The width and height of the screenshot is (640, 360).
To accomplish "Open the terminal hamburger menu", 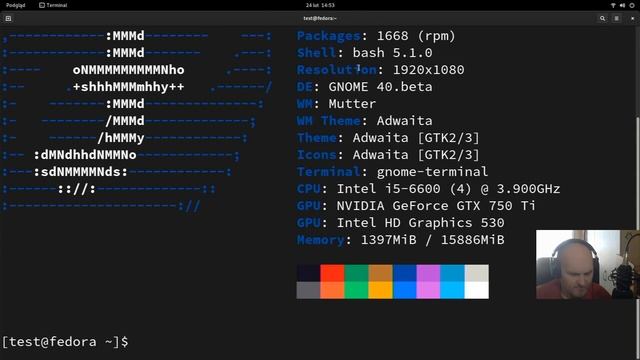I will point(617,18).
